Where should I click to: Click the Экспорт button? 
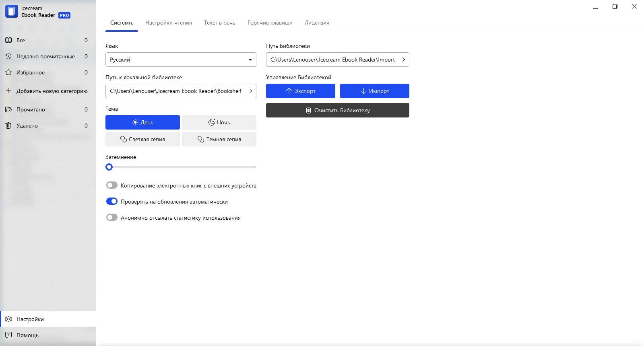pos(301,91)
